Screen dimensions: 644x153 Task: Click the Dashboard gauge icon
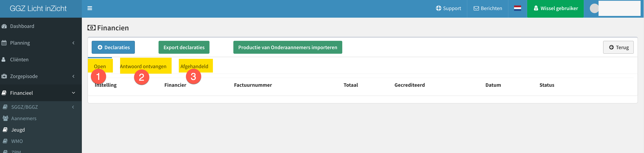coord(4,26)
